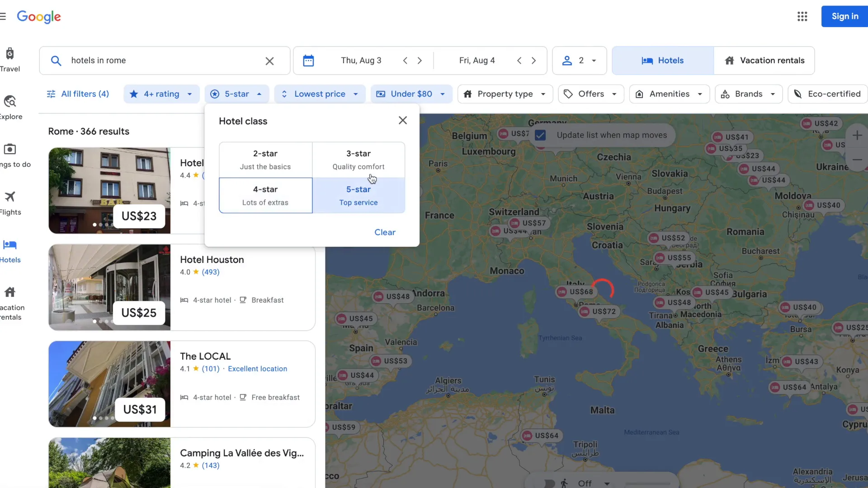Expand the Offers filter
Viewport: 868px width, 488px height.
pos(591,94)
